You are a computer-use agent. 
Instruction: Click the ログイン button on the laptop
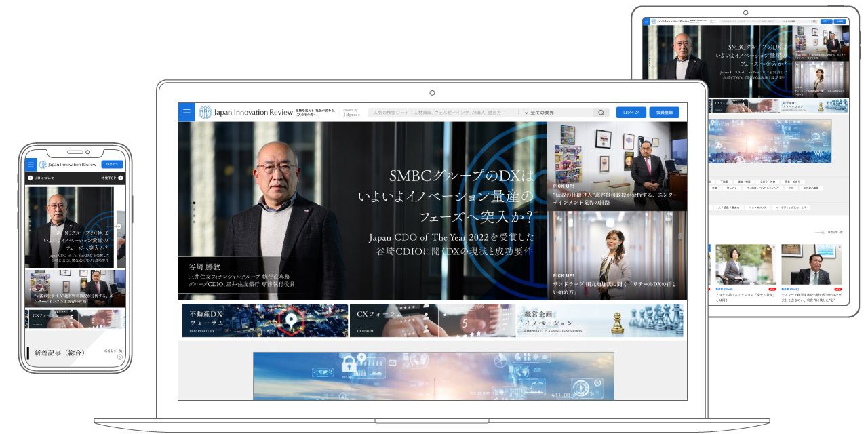point(631,113)
